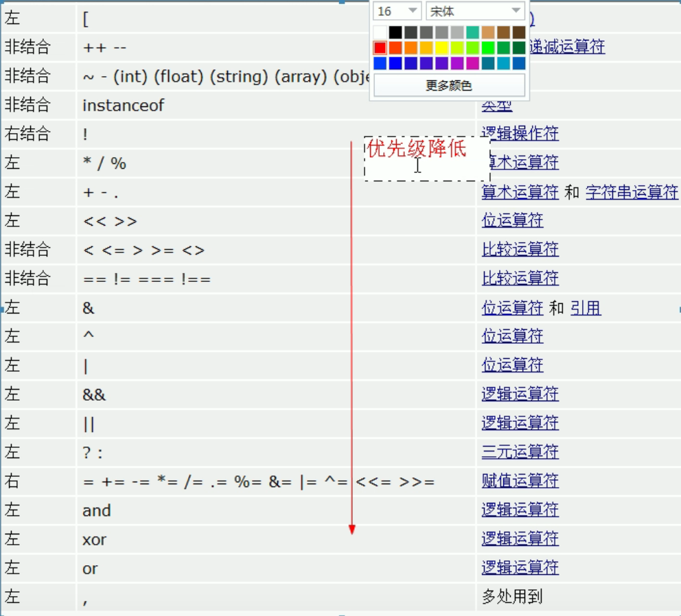This screenshot has height=616, width=681.
Task: Select the amber-yellow swatch beside orange
Action: pos(426,48)
